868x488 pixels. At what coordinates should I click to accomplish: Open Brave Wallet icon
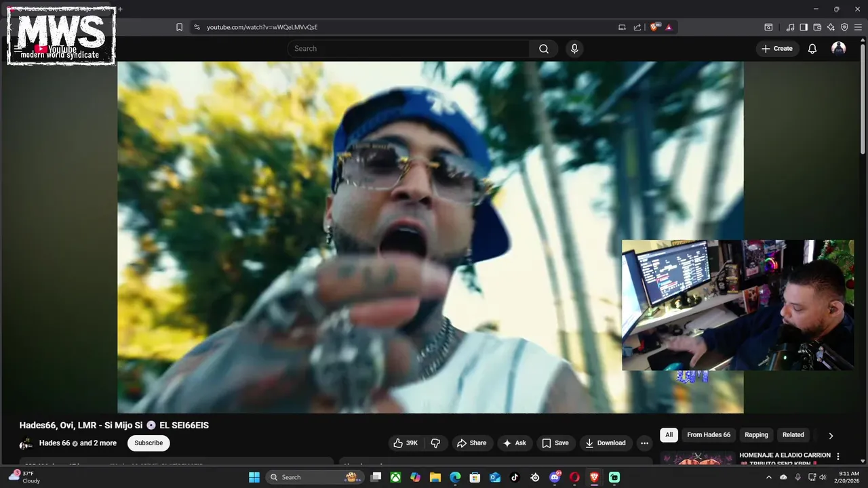817,27
